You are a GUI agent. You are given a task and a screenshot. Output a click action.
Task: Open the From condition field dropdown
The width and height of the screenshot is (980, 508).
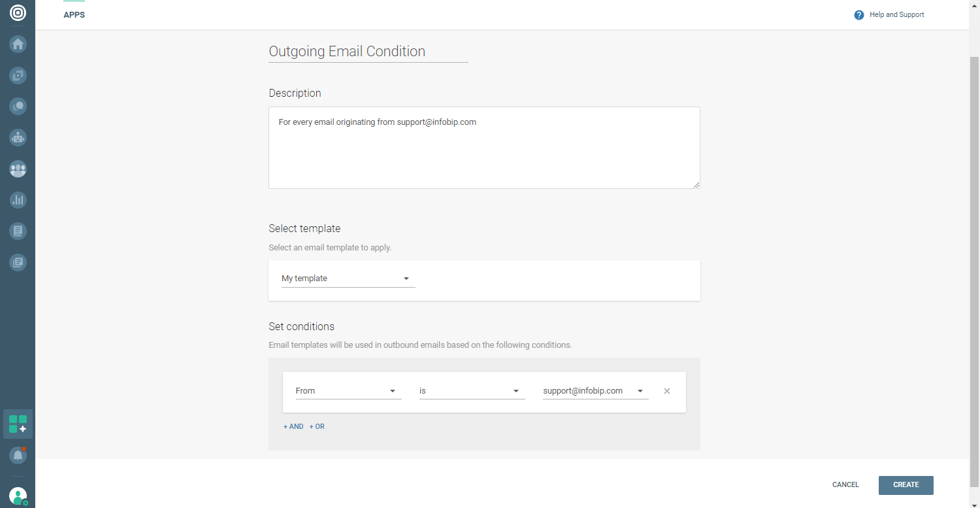pyautogui.click(x=348, y=391)
